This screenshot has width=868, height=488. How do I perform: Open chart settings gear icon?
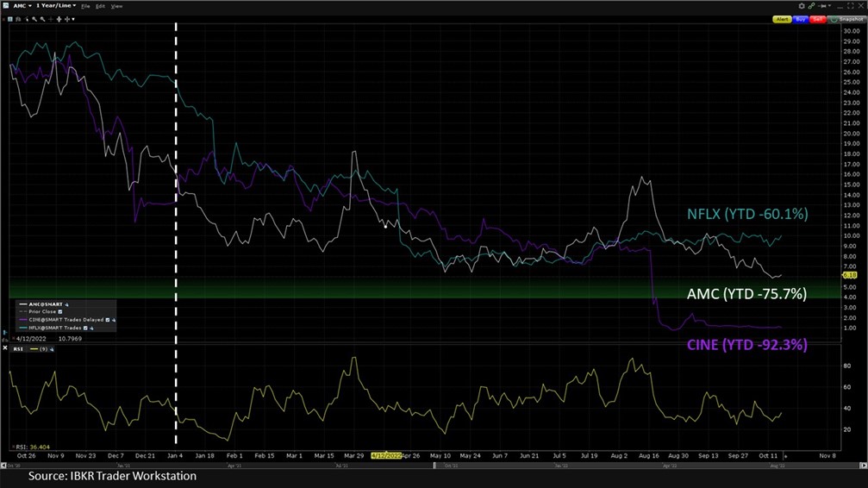(x=802, y=6)
